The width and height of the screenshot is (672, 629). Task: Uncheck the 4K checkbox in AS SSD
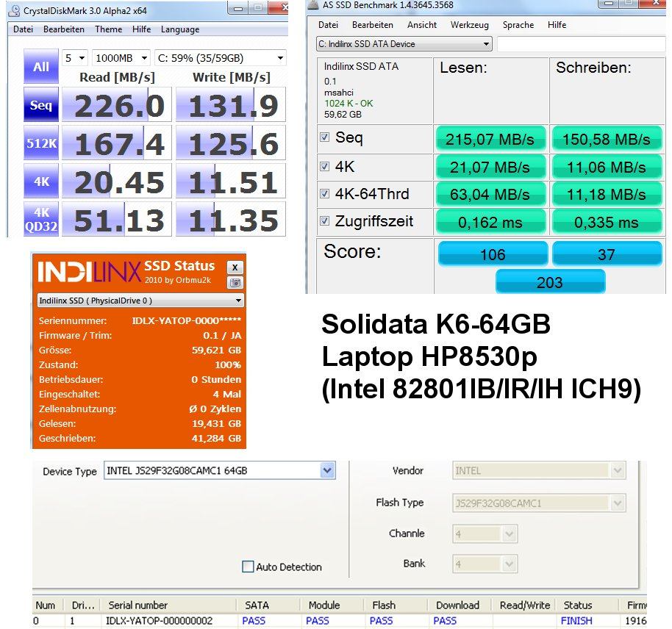click(x=325, y=166)
